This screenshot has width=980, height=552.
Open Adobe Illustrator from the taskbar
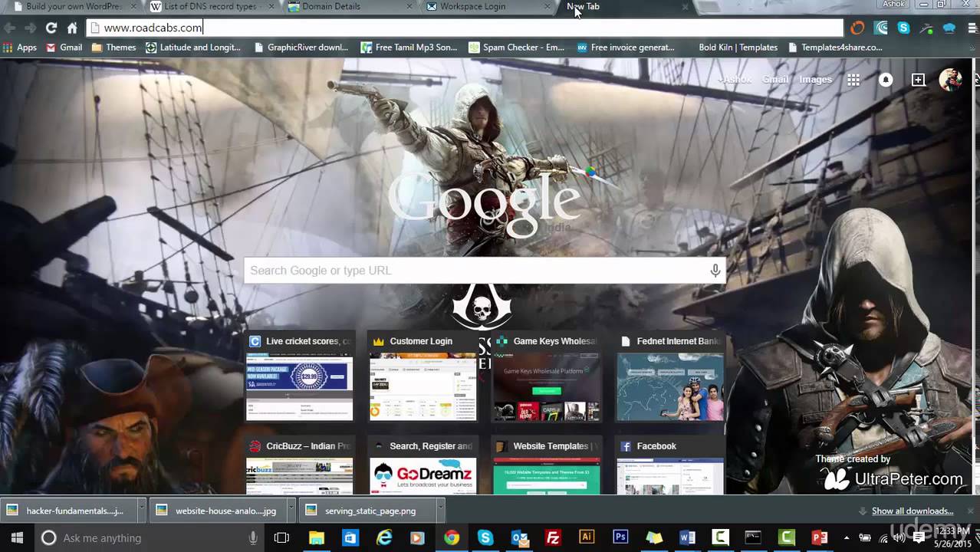587,538
